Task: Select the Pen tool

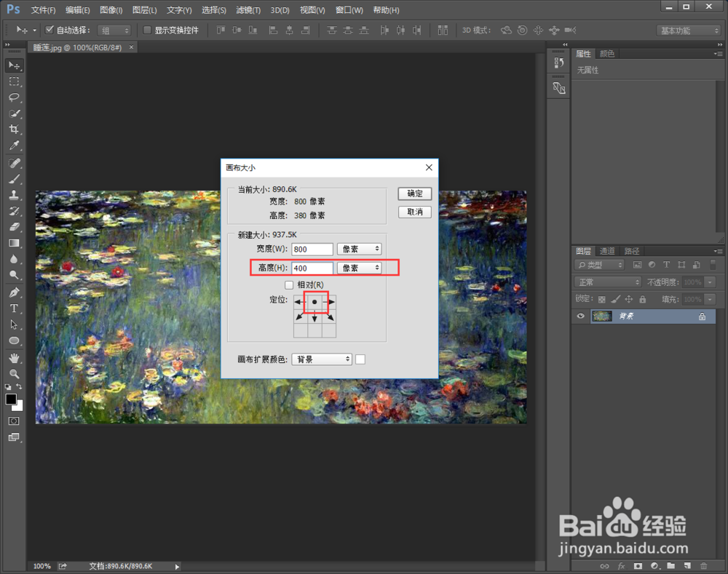Action: [x=15, y=292]
